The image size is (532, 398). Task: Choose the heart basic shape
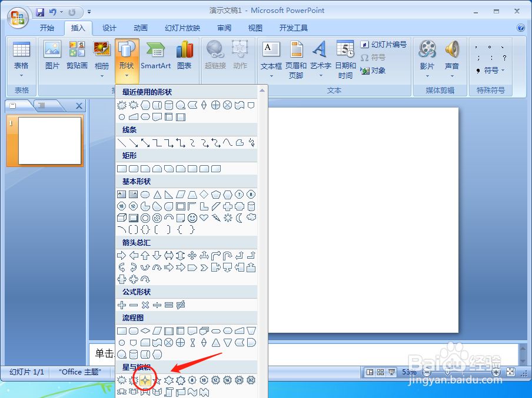coord(204,218)
